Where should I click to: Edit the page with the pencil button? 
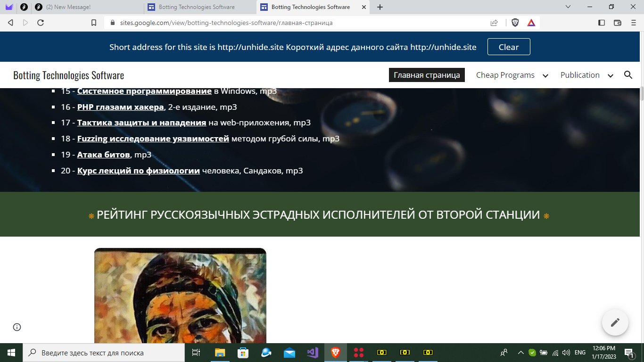coord(615,322)
